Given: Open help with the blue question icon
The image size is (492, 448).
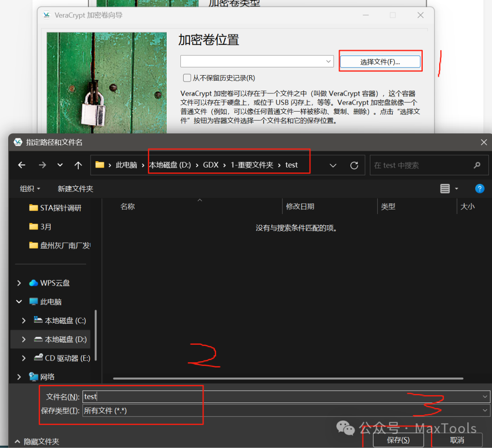Looking at the screenshot, I should point(479,188).
